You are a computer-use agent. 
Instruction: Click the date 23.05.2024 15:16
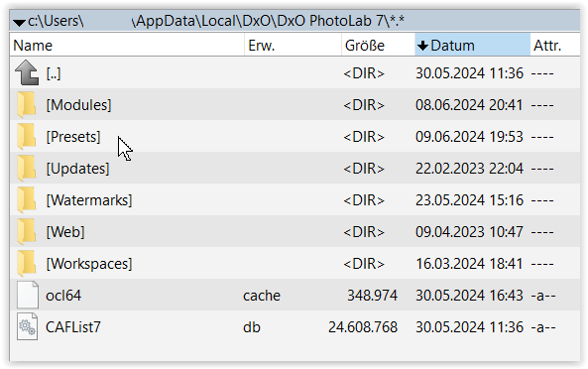click(x=469, y=200)
